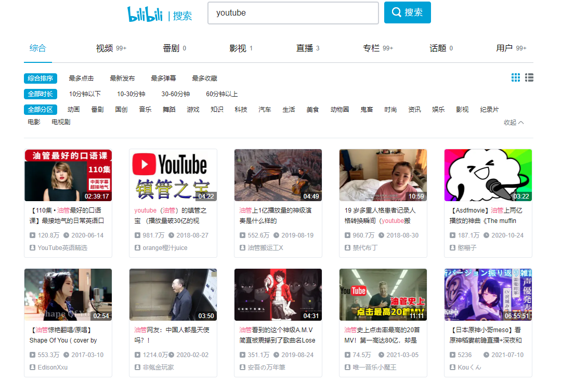Filter duration 10分钟以下

click(85, 94)
